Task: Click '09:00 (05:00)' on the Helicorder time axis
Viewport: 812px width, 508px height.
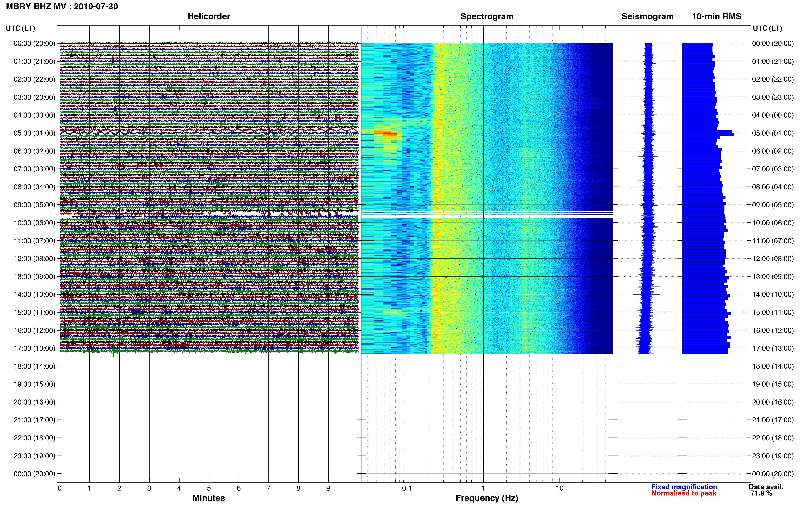Action: (34, 205)
